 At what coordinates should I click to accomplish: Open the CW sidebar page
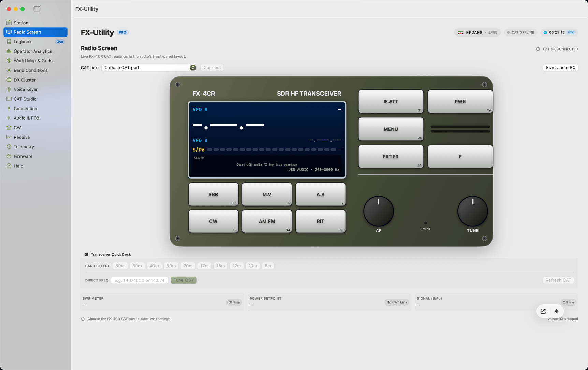click(x=35, y=128)
